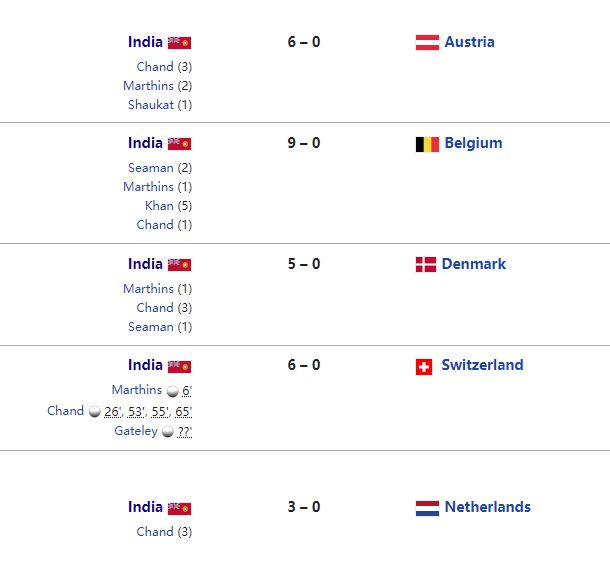Click the unknown ??' goal minute

click(x=184, y=432)
